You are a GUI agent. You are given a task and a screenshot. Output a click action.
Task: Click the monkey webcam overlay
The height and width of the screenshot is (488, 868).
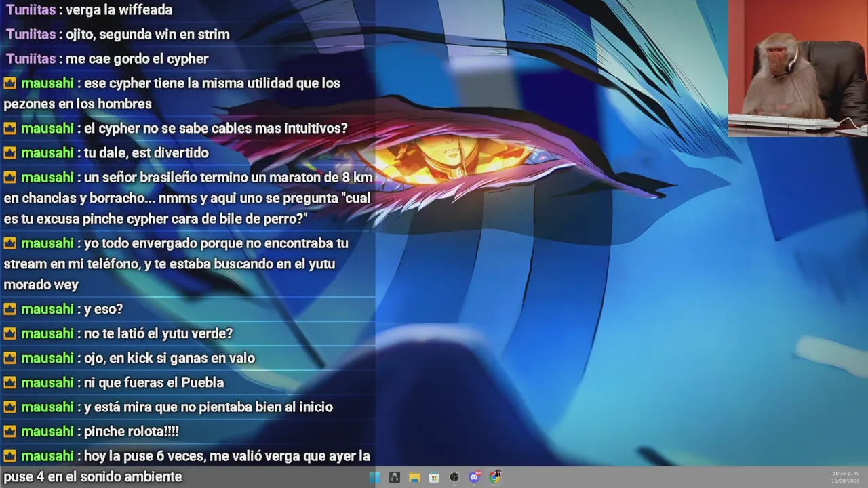[x=797, y=68]
